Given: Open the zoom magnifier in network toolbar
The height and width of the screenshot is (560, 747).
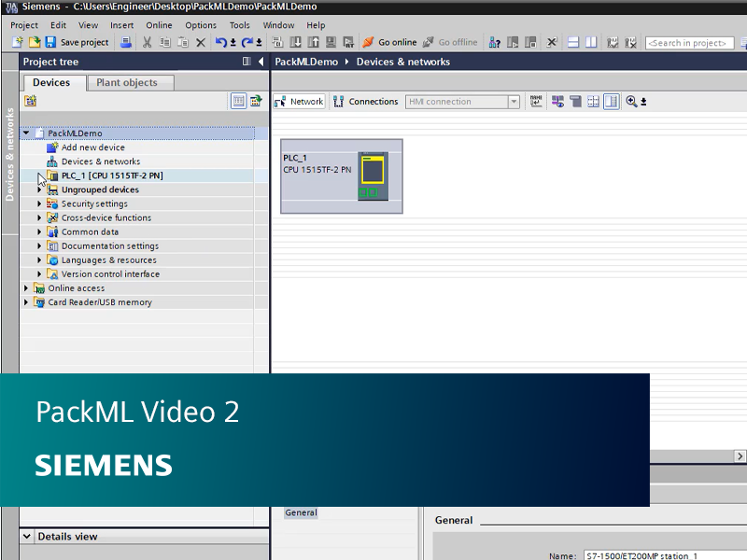Looking at the screenshot, I should click(x=631, y=101).
